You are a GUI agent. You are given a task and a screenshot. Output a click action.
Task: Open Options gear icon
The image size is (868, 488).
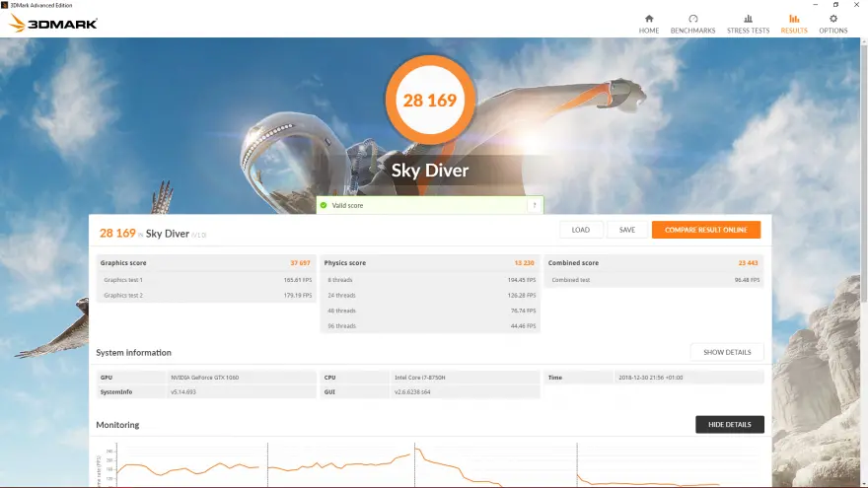click(x=833, y=19)
